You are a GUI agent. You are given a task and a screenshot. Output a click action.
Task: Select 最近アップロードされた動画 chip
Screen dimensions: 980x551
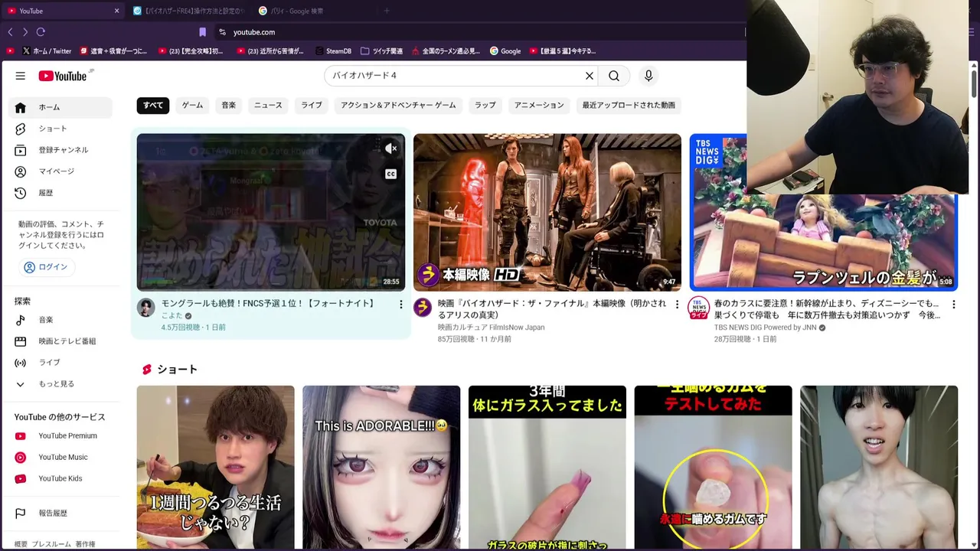point(629,105)
